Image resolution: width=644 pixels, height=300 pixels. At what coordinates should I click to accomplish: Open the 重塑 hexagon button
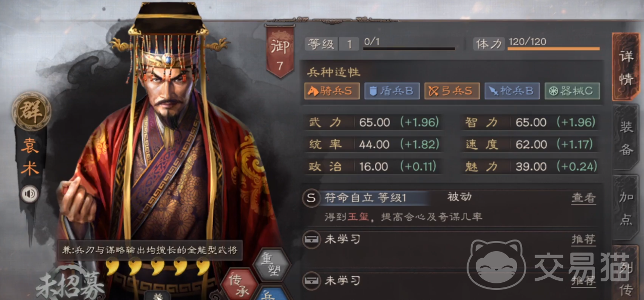(271, 265)
